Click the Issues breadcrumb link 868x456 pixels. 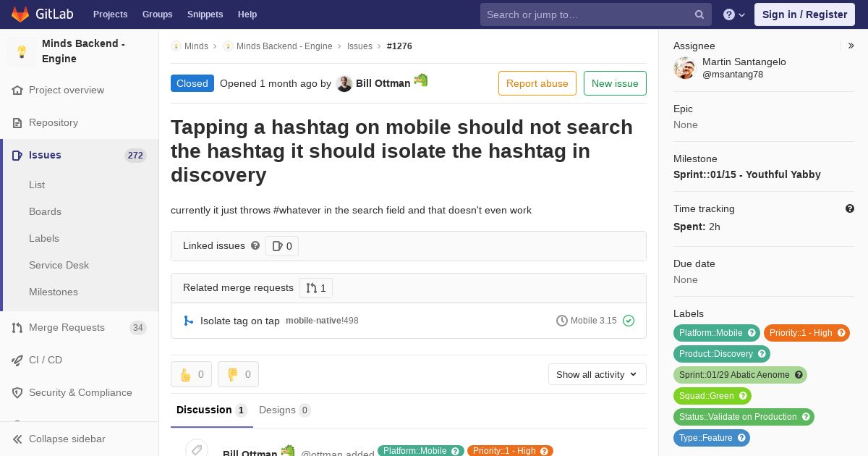[x=359, y=46]
